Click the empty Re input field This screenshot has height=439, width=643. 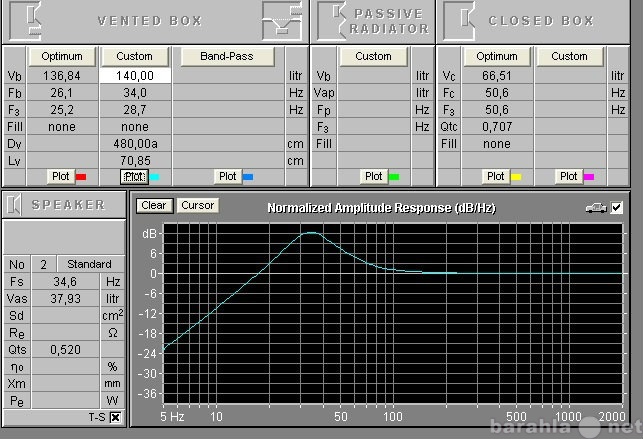(x=65, y=332)
